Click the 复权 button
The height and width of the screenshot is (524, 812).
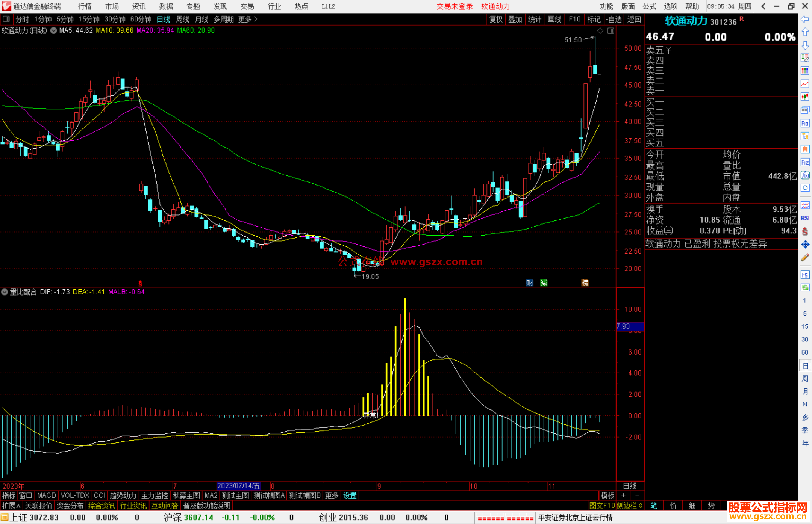tap(496, 19)
